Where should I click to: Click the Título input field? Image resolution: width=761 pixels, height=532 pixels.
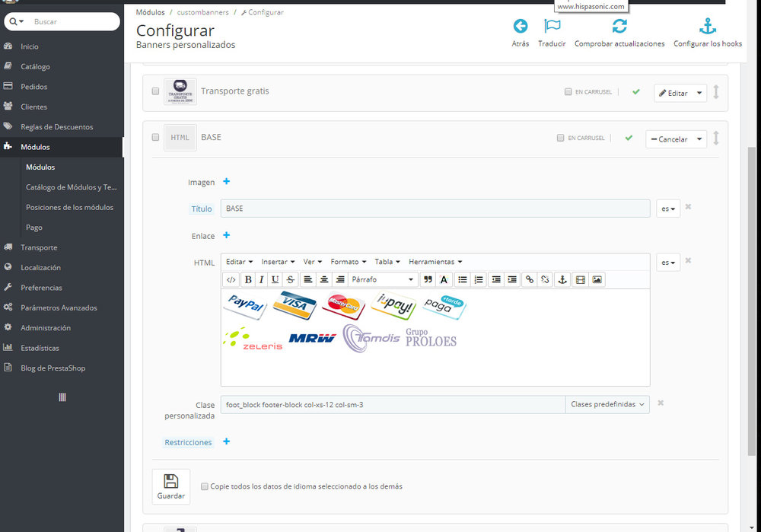coord(435,209)
